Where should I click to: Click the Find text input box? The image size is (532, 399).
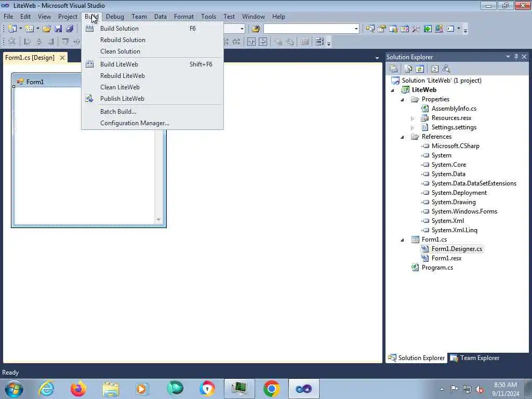[x=309, y=29]
